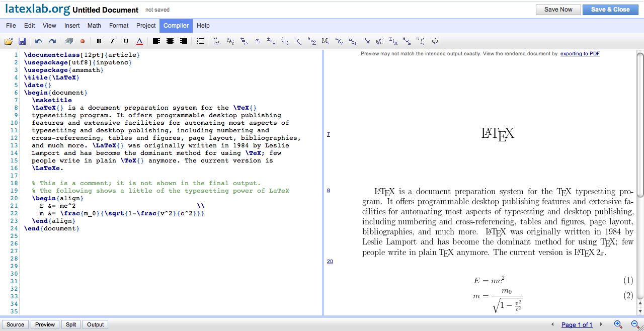
Task: Click the 'ab' text mode icon
Action: pos(435,41)
